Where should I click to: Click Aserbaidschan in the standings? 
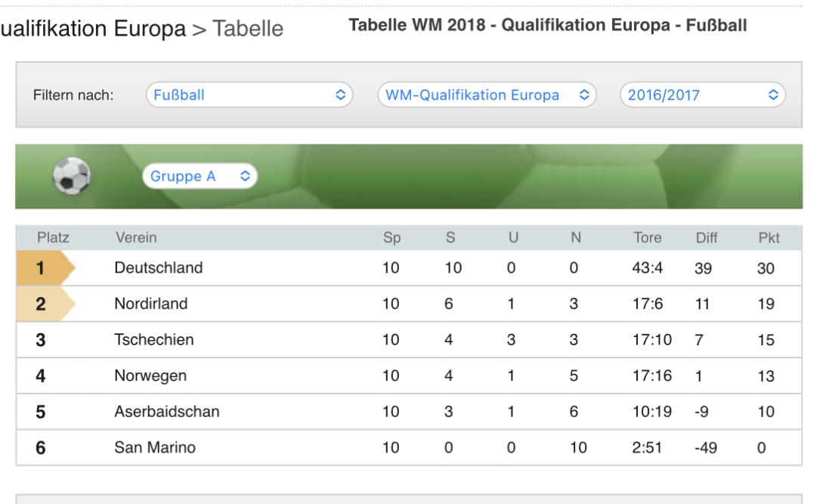point(167,412)
